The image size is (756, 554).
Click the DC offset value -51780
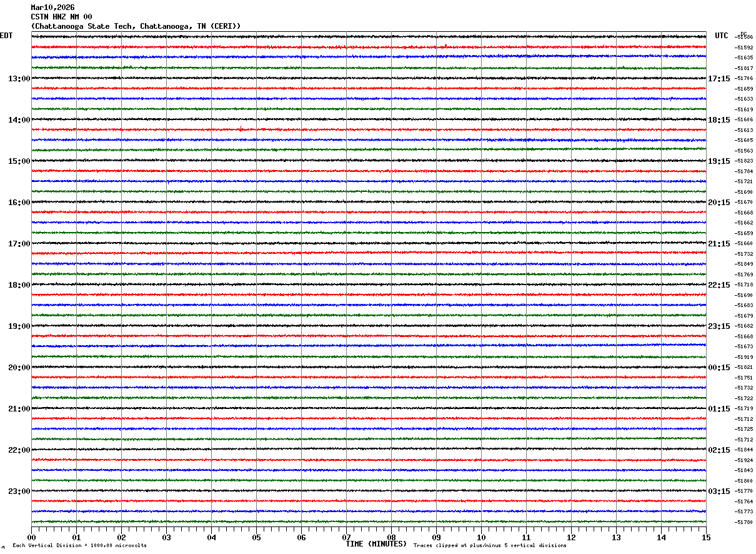point(744,522)
